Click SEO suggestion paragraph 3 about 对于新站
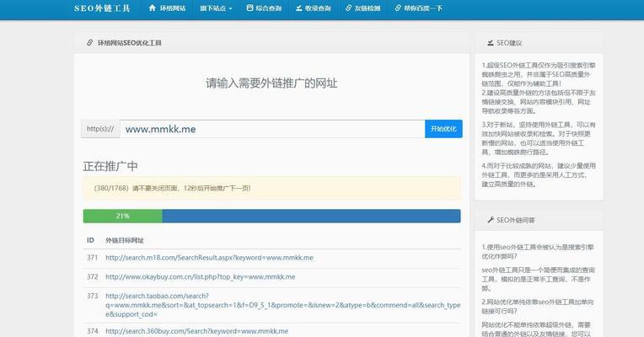644x337 pixels. click(539, 138)
